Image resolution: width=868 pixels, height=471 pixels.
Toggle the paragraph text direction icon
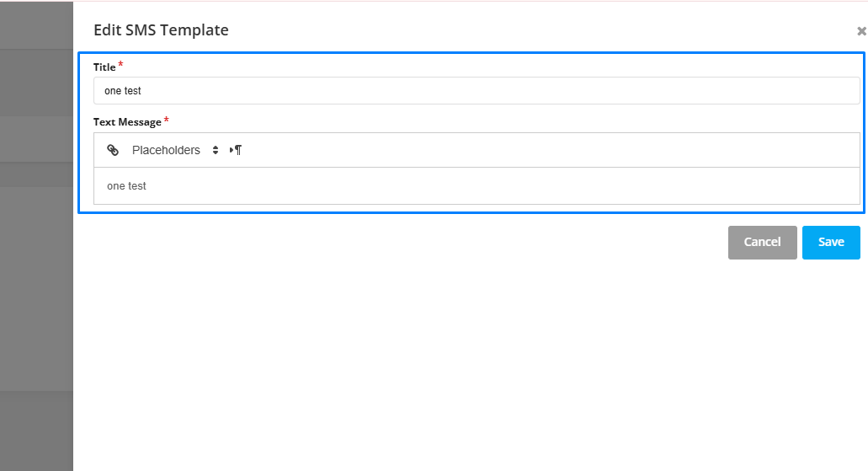[x=235, y=150]
